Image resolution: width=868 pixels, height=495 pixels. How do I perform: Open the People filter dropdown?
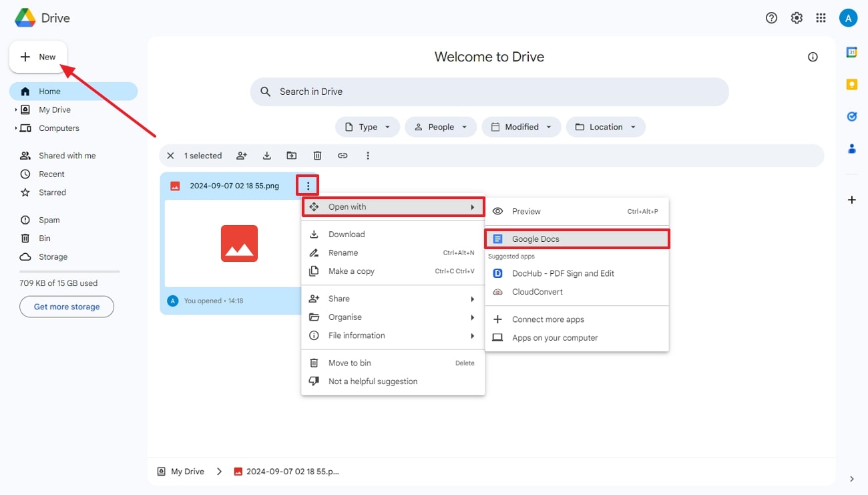coord(441,127)
